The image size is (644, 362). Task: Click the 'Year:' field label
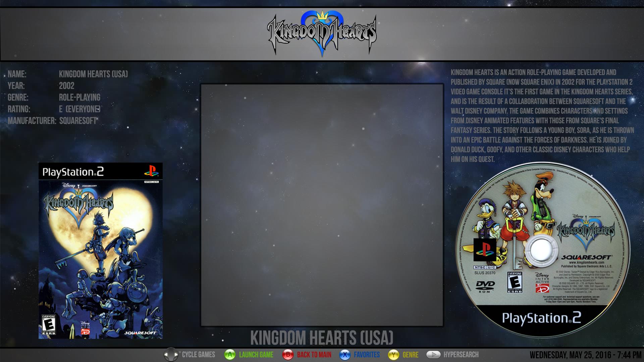[16, 86]
